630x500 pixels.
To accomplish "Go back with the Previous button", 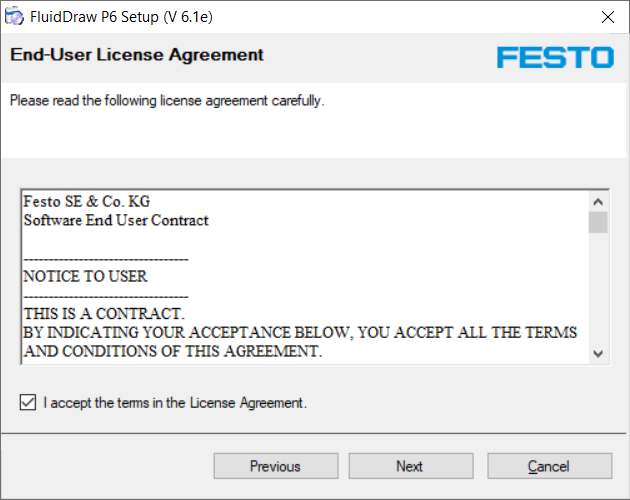I will point(276,466).
